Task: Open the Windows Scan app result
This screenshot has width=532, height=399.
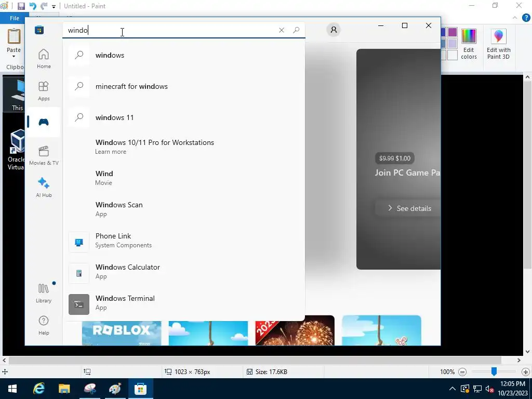Action: pyautogui.click(x=183, y=209)
